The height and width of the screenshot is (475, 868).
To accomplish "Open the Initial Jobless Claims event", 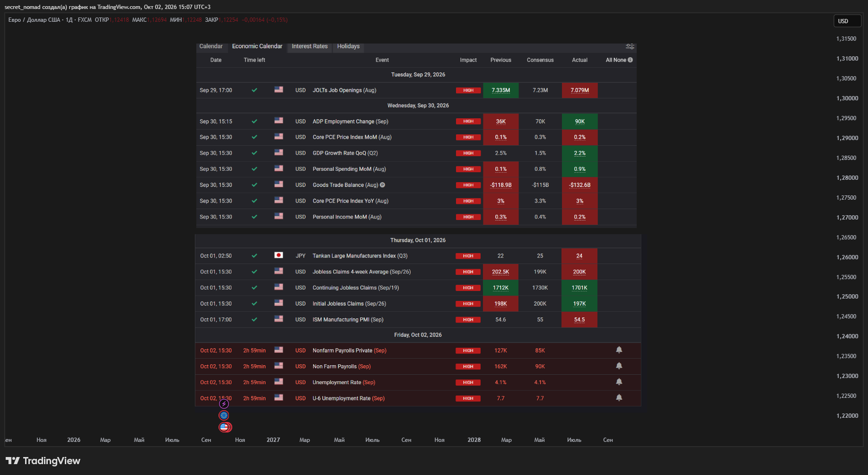I will [349, 304].
